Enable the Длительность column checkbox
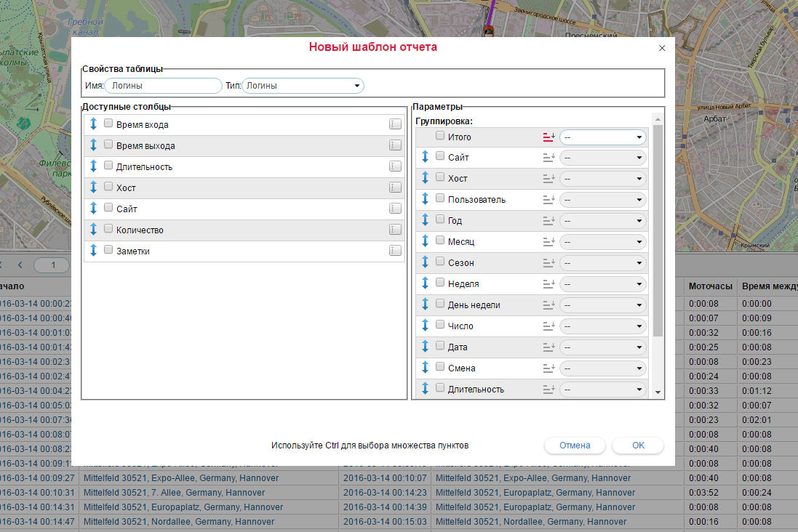This screenshot has height=532, width=798. tap(108, 166)
